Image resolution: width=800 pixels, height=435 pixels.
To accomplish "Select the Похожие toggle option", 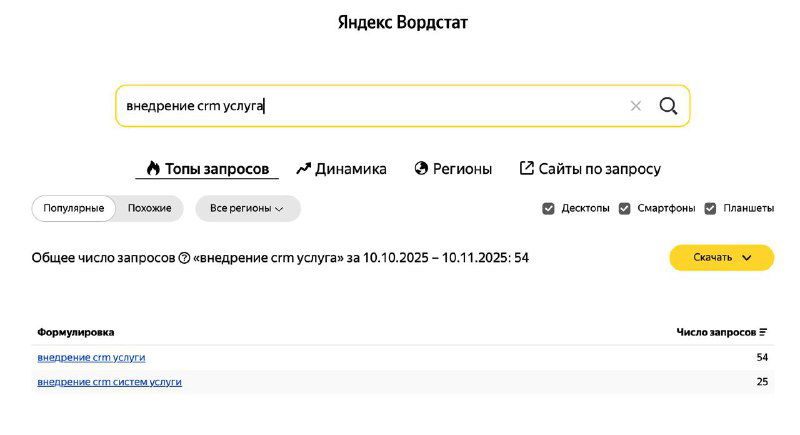I will 149,208.
